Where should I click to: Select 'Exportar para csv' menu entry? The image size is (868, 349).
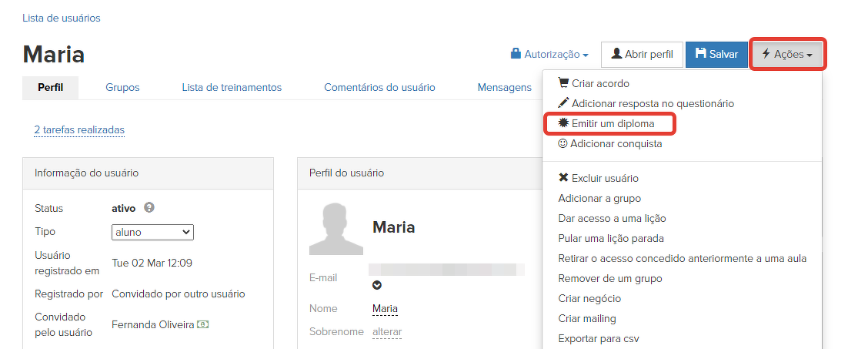pyautogui.click(x=598, y=338)
